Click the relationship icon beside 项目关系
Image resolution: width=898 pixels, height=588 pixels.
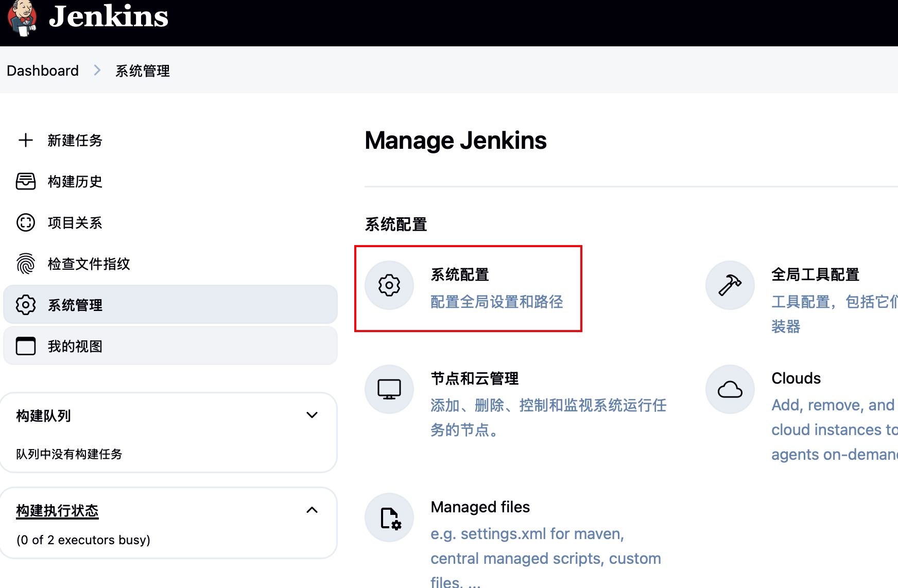click(26, 222)
